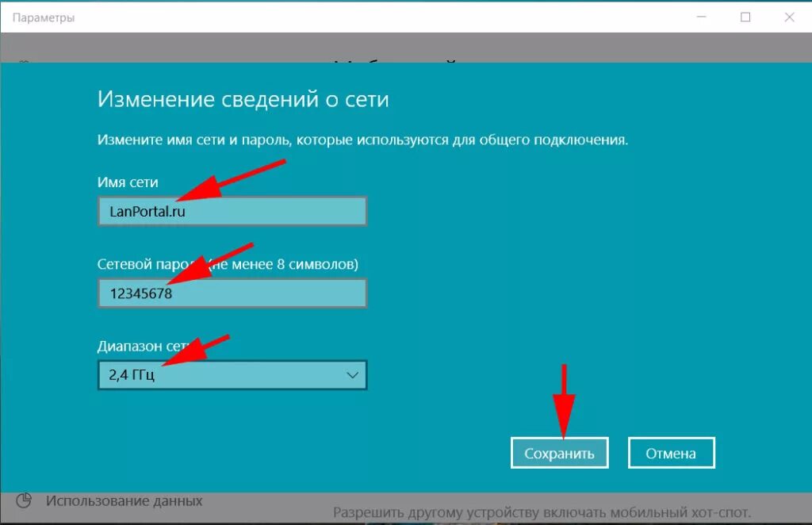This screenshot has height=525, width=812.
Task: Click the minimize icon on the title bar
Action: click(x=700, y=16)
